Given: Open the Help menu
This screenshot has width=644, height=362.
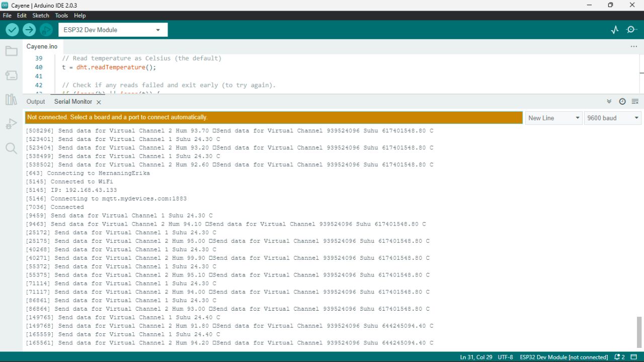Looking at the screenshot, I should pyautogui.click(x=80, y=16).
